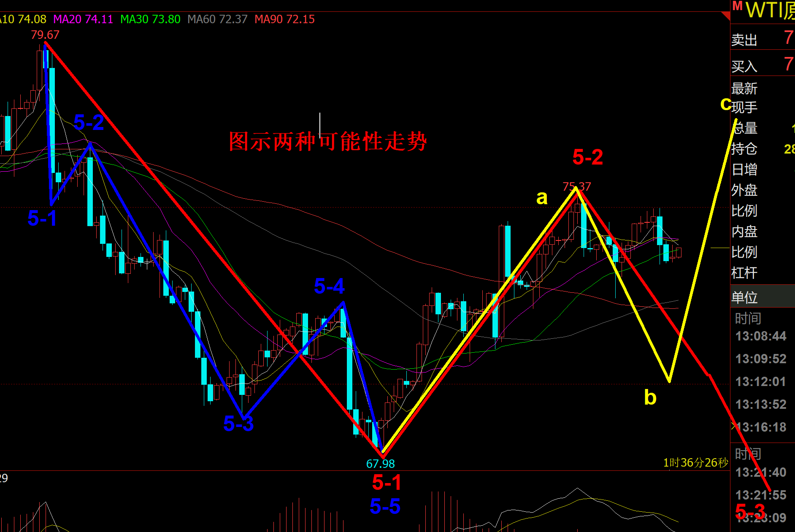Screen dimensions: 795x532
Task: Click the 79.67 high price label
Action: (45, 35)
